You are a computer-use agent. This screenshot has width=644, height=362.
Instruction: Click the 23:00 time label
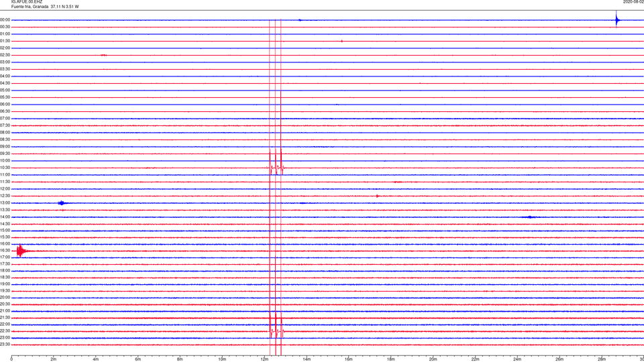coord(5,338)
